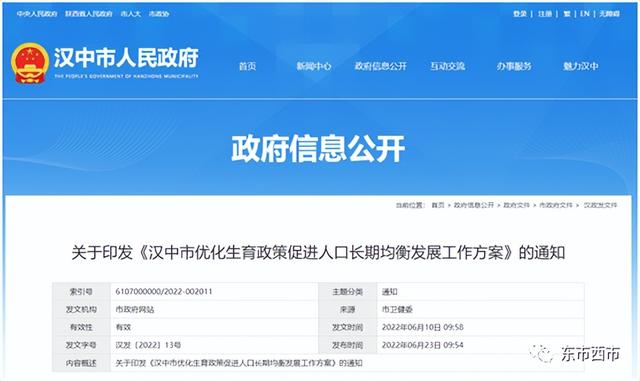Click the 注册 link at top right

(545, 14)
